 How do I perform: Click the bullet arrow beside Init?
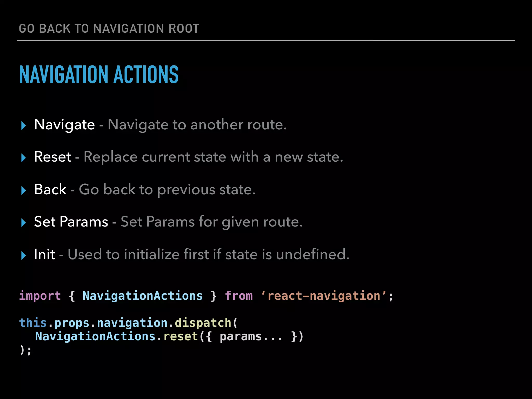pyautogui.click(x=24, y=255)
